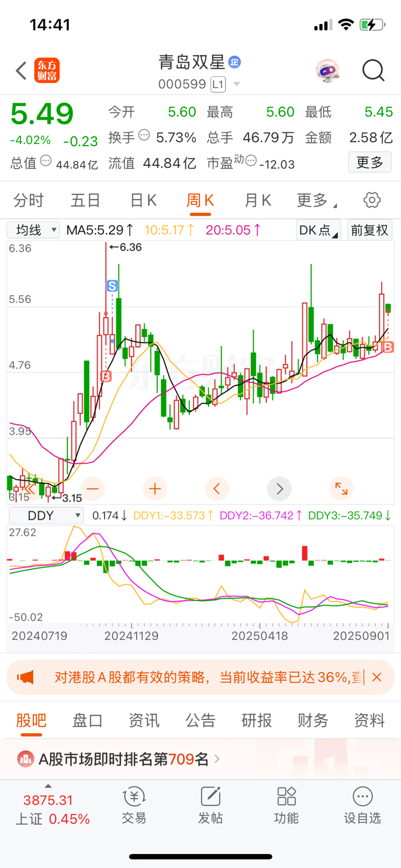Image resolution: width=401 pixels, height=868 pixels.
Task: Zoom out chart with minus button
Action: tap(92, 489)
